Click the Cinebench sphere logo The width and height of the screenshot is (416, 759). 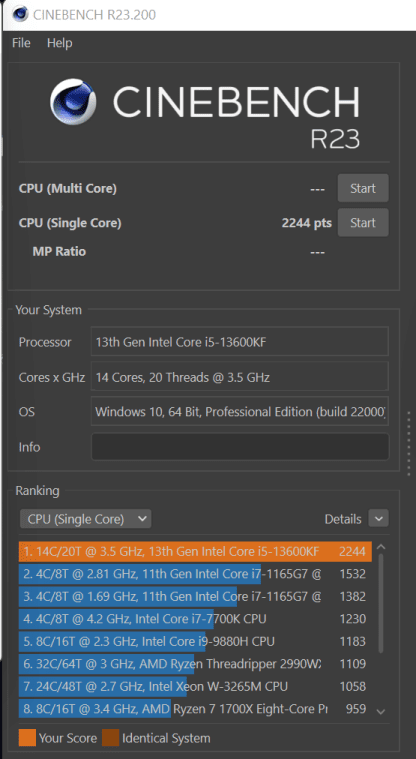73,102
